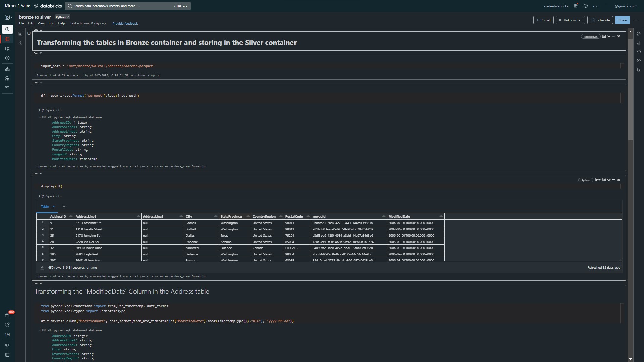Viewport: 644px width, 362px height.
Task: Click the search bar at the top
Action: tap(127, 6)
